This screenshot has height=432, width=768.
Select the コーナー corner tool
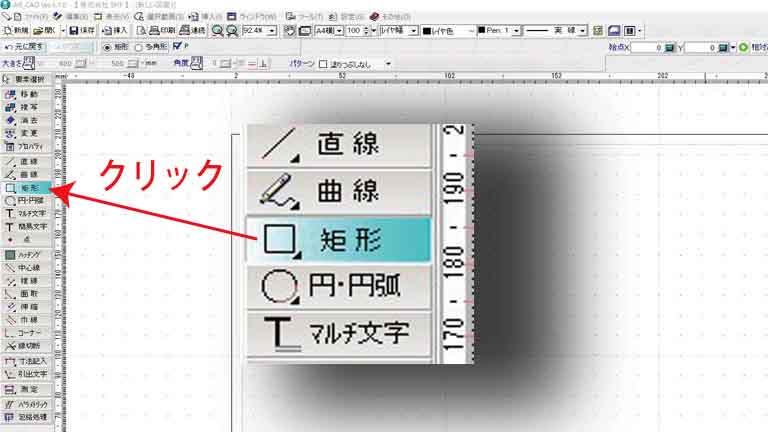[26, 333]
